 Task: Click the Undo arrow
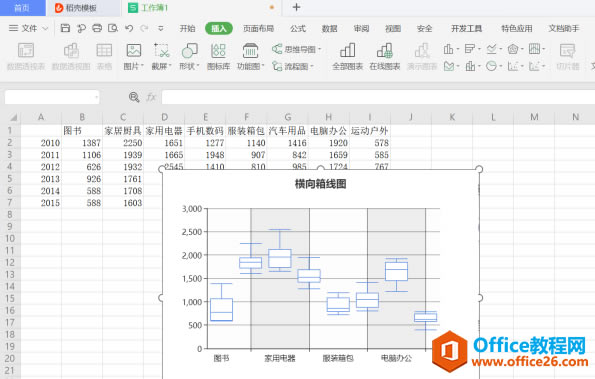point(129,28)
